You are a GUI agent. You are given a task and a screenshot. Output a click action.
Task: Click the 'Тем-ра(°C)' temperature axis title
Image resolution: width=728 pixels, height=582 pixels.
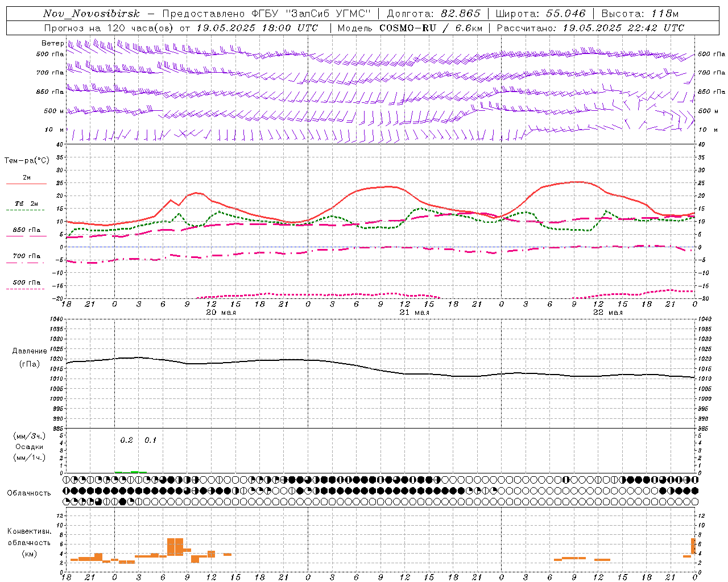click(x=27, y=161)
